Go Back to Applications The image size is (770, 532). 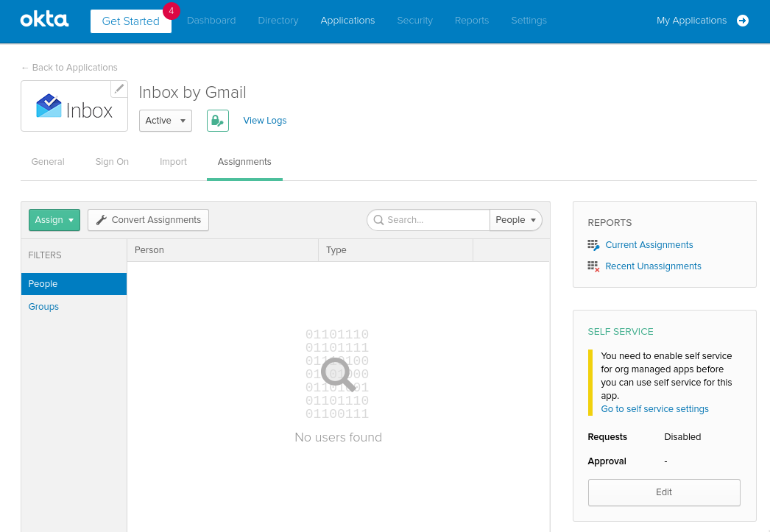coord(69,68)
